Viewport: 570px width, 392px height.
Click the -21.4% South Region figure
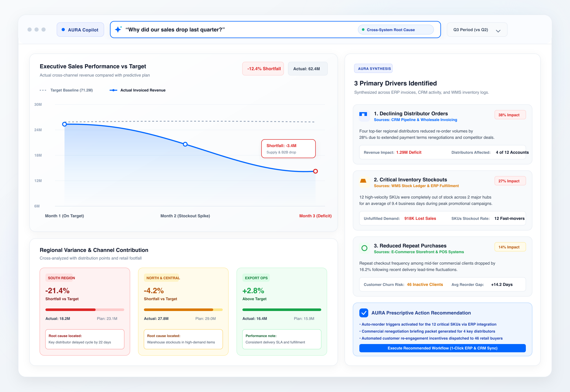58,291
